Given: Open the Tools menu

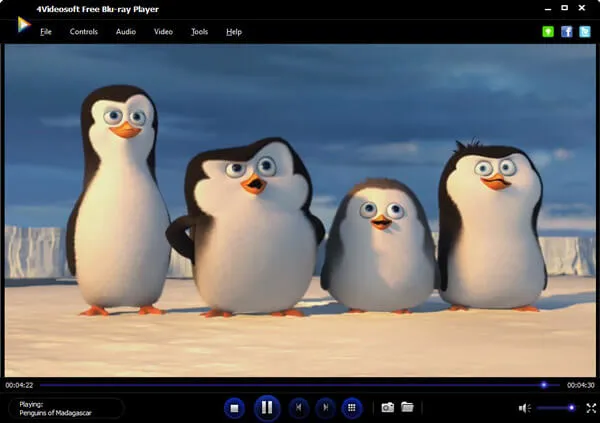Looking at the screenshot, I should click(x=199, y=32).
